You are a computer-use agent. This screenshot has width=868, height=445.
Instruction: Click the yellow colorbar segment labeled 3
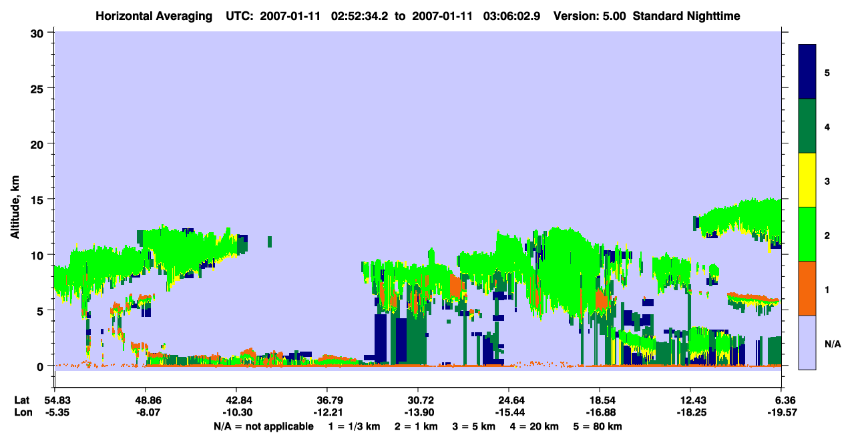tap(807, 180)
